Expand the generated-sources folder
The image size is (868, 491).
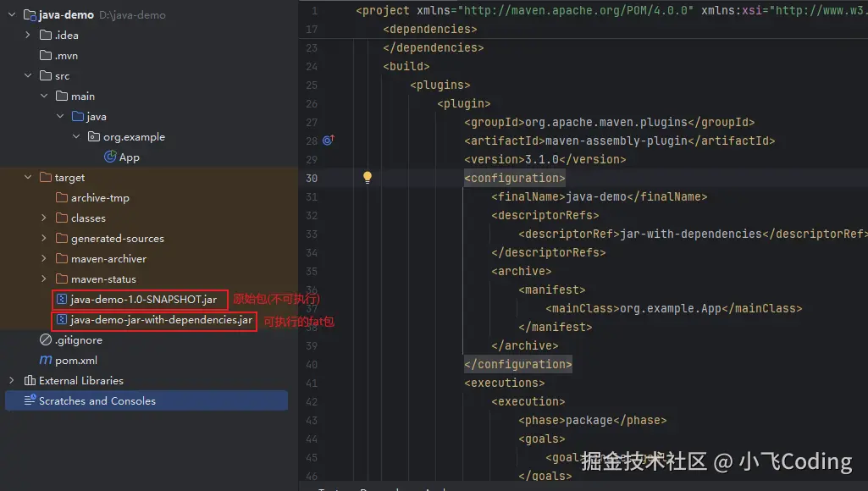click(41, 238)
